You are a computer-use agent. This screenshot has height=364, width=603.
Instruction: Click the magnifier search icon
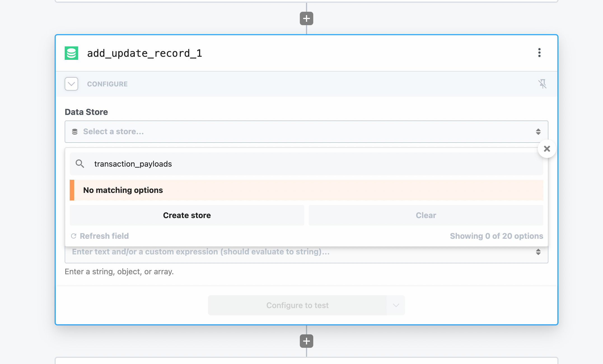click(80, 164)
